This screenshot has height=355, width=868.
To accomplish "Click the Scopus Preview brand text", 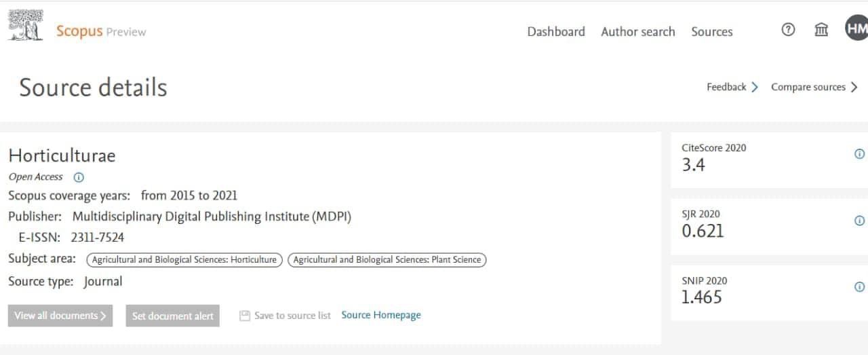I will 101,31.
